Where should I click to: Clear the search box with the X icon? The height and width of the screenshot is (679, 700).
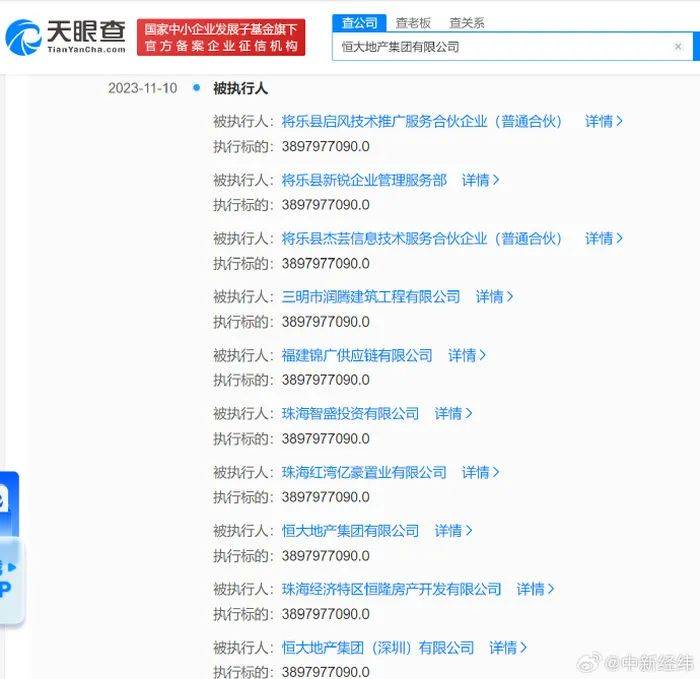678,46
